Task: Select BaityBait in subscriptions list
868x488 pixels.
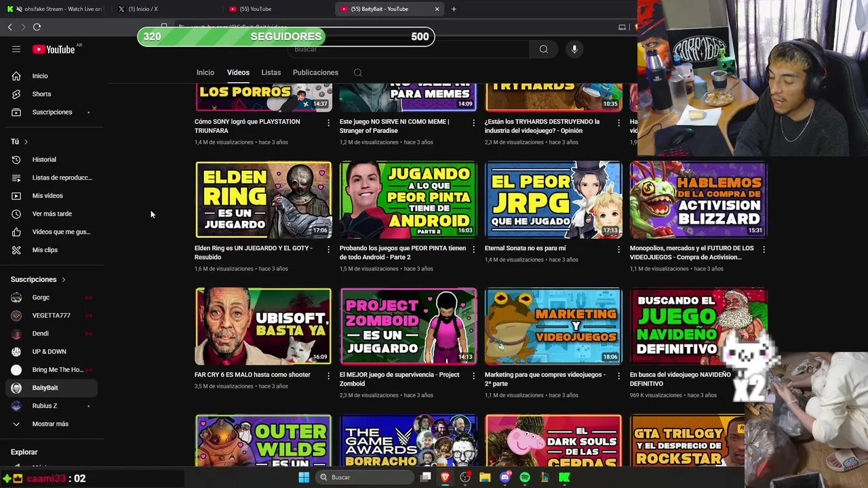Action: pos(52,388)
